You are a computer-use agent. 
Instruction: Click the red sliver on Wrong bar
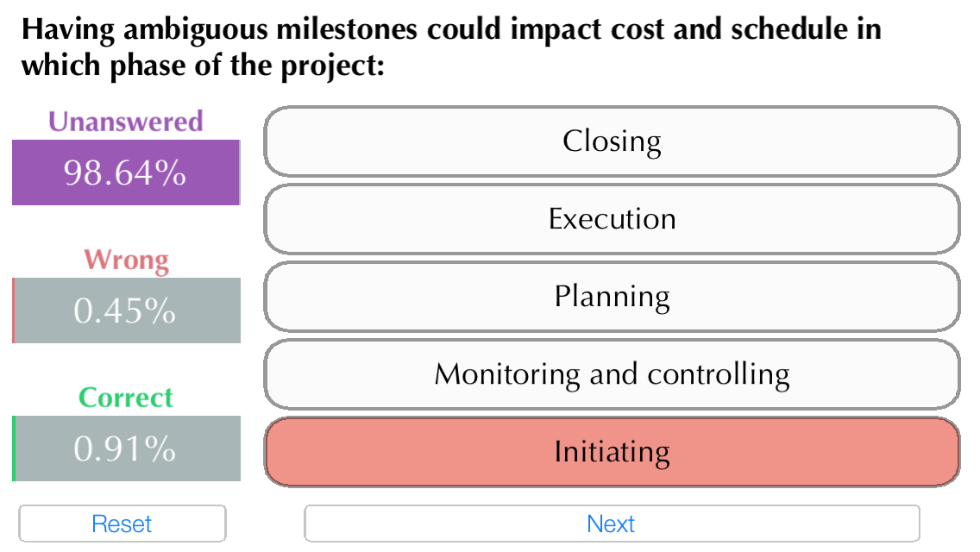pyautogui.click(x=14, y=310)
